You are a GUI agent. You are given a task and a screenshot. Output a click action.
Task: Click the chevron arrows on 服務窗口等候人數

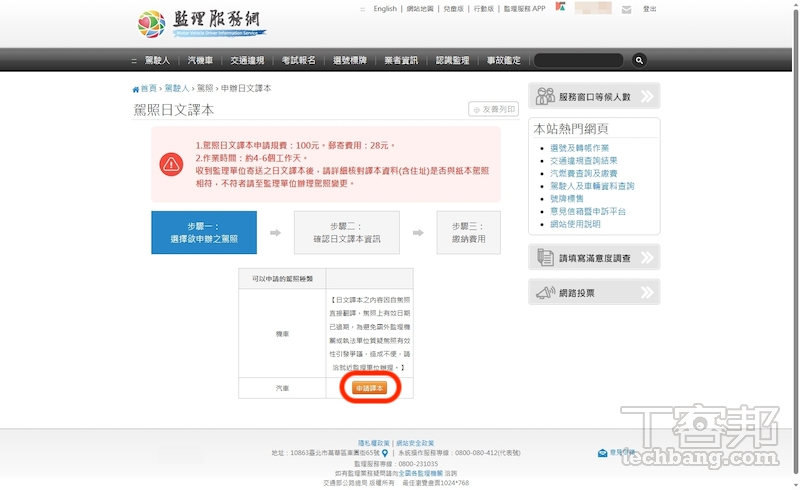coord(647,96)
